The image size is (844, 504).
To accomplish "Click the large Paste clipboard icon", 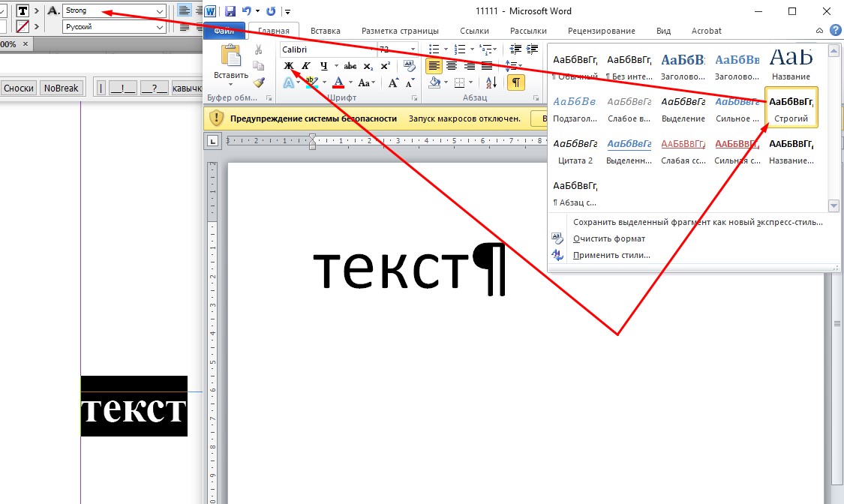I will click(x=231, y=55).
